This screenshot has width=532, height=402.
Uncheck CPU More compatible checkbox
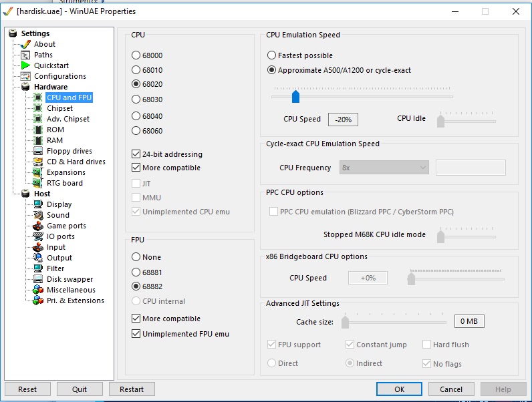(136, 168)
